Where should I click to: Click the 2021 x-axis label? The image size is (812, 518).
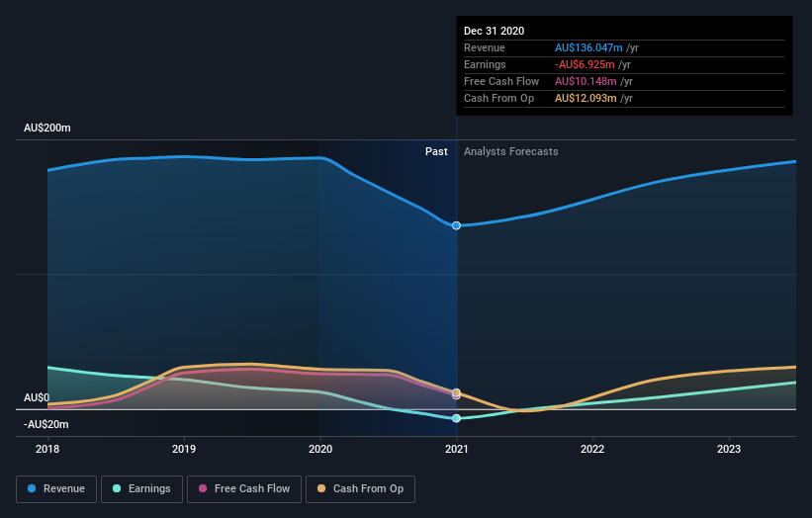pos(457,449)
